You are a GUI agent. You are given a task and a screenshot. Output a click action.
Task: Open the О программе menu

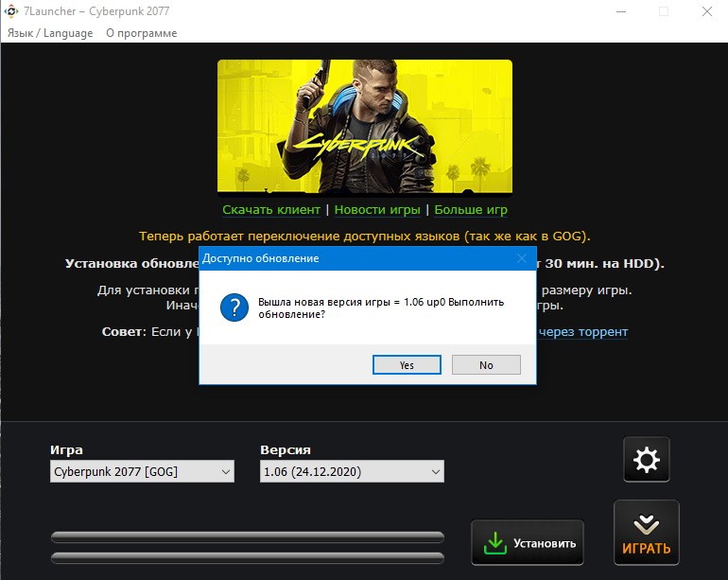142,33
